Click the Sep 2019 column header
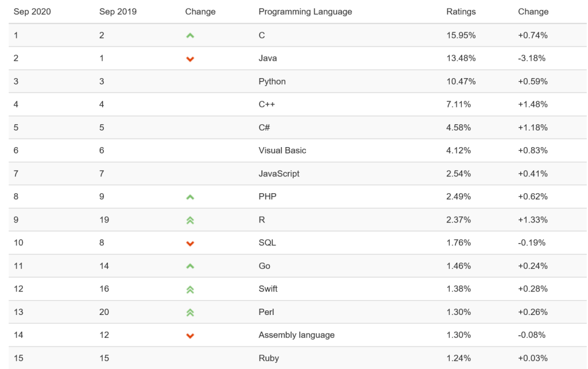The width and height of the screenshot is (588, 369). (118, 11)
